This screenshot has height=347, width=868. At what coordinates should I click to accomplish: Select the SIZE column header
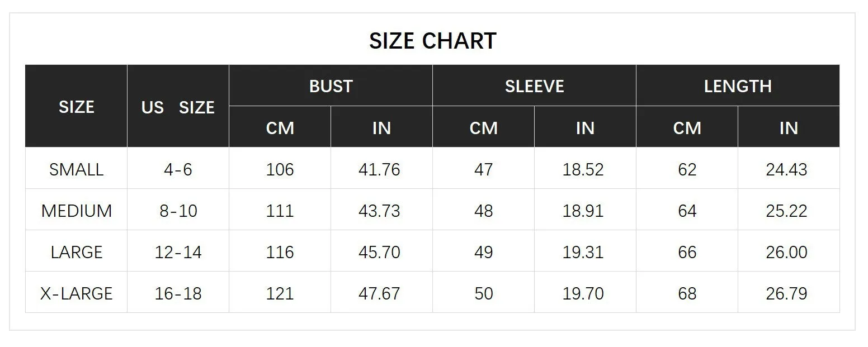pos(77,106)
